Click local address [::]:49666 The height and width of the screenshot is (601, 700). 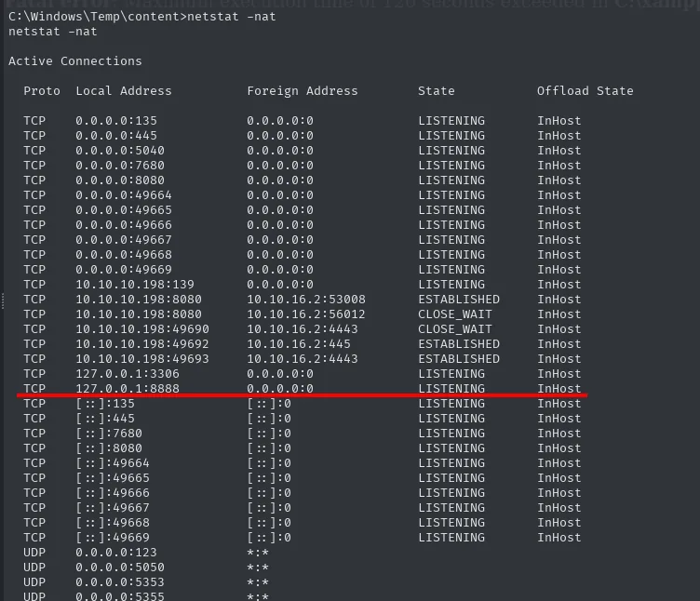[113, 492]
